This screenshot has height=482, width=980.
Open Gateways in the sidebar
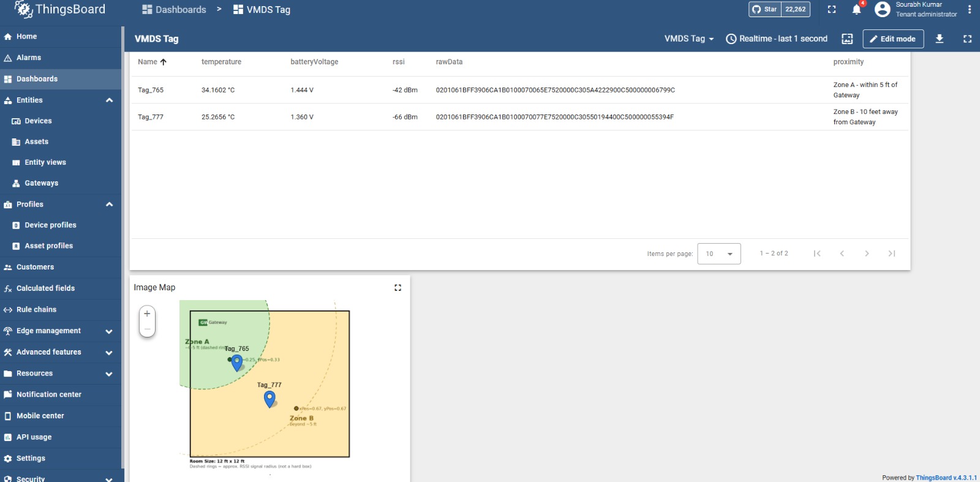pyautogui.click(x=61, y=183)
